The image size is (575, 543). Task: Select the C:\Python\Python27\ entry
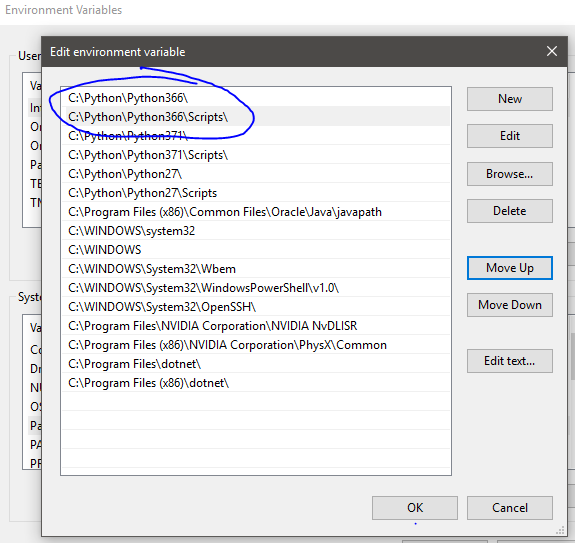[x=256, y=174]
